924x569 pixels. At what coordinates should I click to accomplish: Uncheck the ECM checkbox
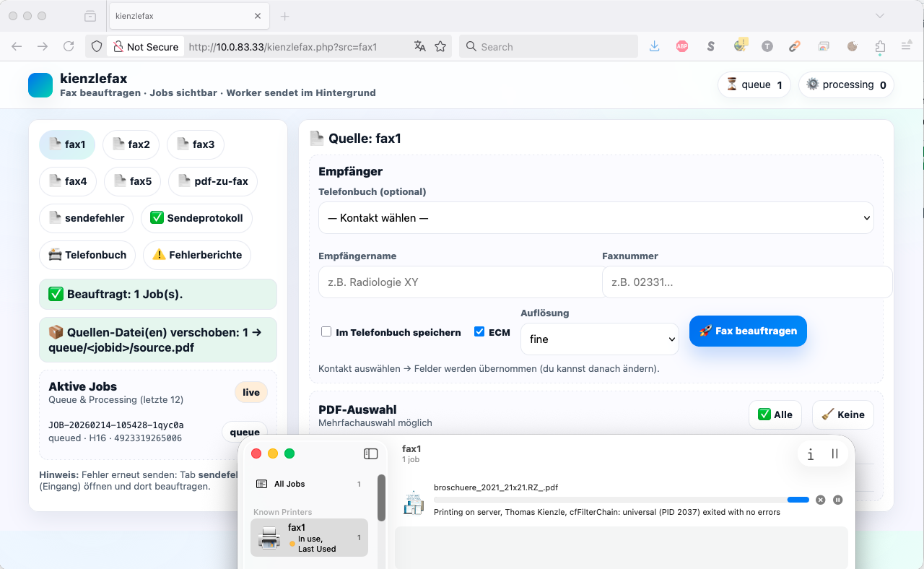[x=479, y=332]
